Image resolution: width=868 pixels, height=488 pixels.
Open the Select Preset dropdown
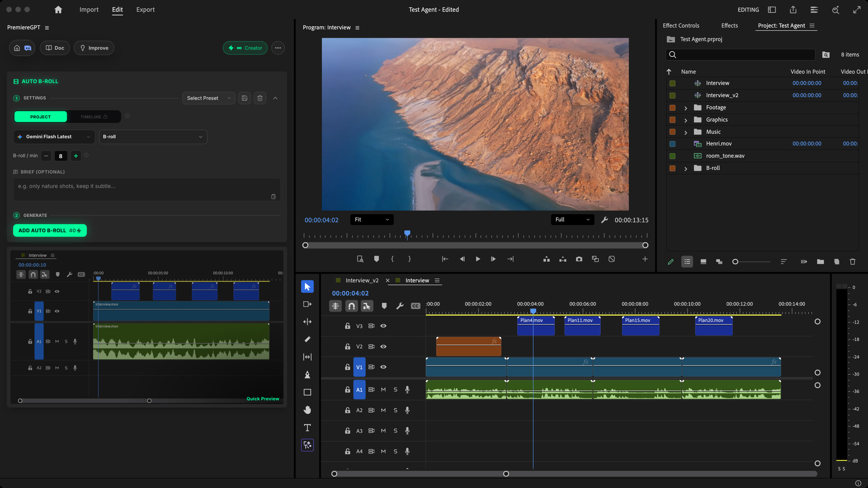209,98
